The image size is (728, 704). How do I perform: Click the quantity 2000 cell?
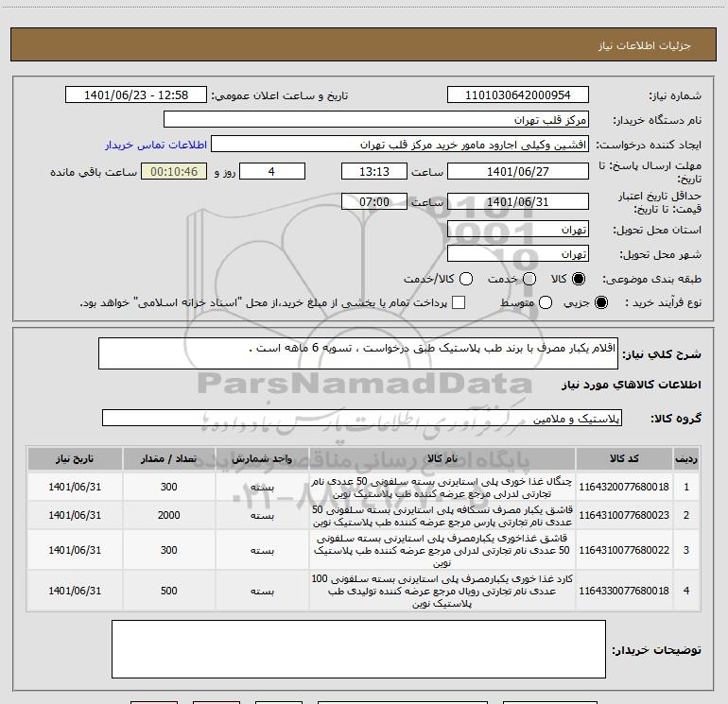tap(169, 515)
